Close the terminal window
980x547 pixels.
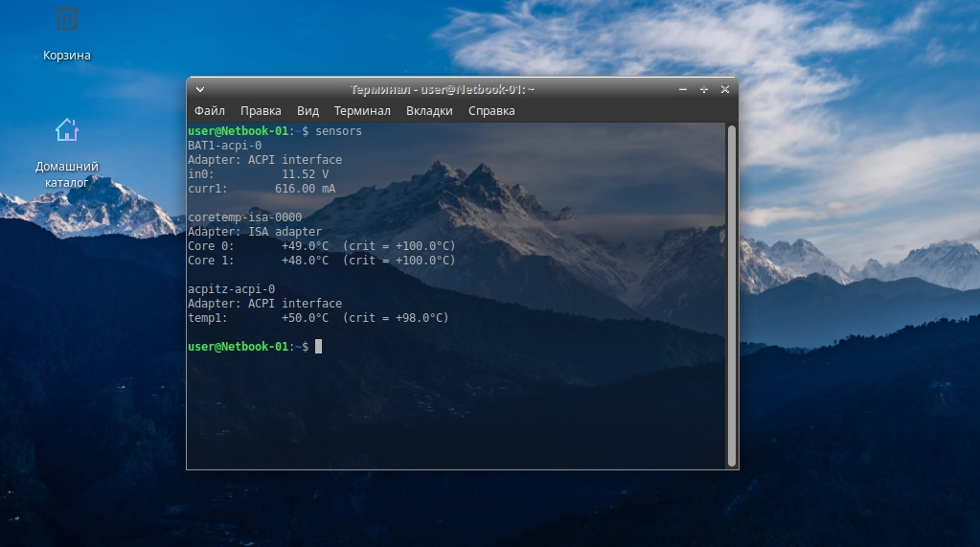[725, 89]
